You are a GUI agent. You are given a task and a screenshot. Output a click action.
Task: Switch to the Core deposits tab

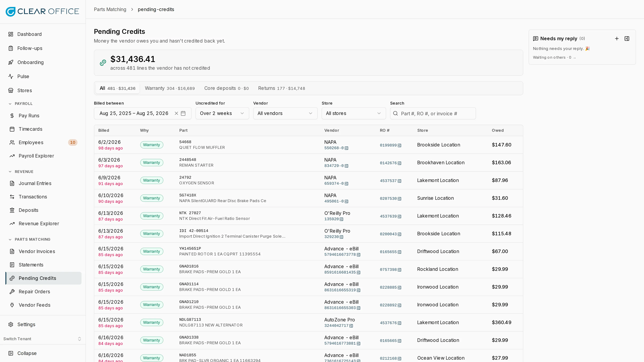tap(227, 88)
